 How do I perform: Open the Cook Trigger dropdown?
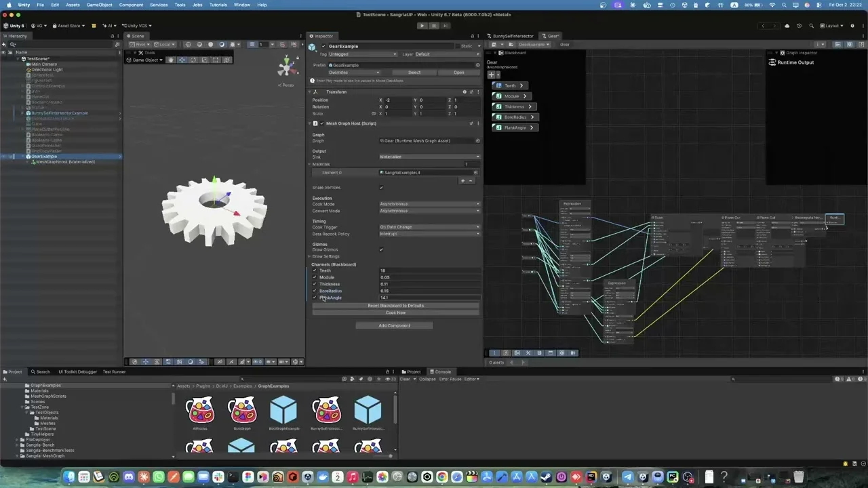[429, 227]
